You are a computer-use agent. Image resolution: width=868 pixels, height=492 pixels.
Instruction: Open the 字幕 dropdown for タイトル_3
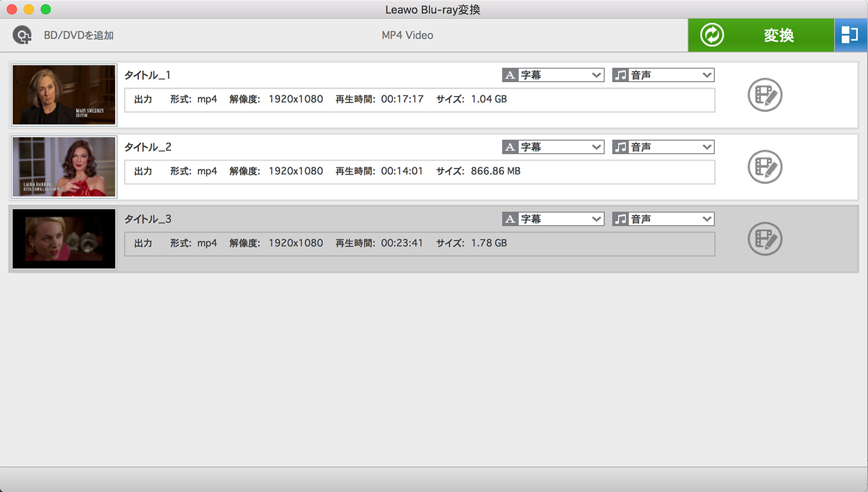(x=596, y=219)
